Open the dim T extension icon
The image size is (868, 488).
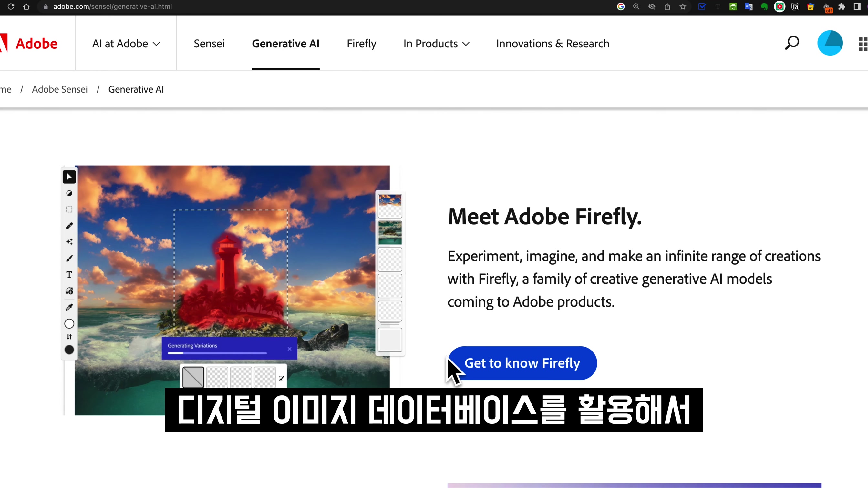point(718,6)
